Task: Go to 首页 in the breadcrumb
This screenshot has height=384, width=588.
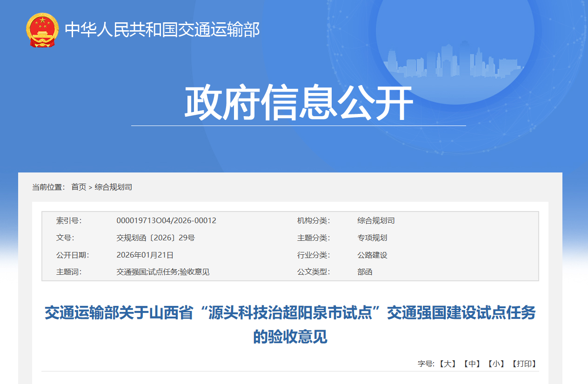Action: pos(79,187)
